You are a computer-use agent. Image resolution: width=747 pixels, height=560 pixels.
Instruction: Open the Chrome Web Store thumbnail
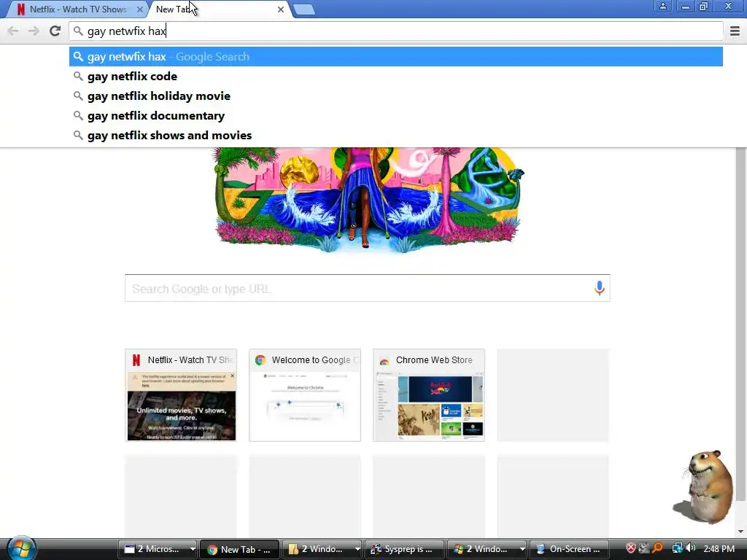429,395
